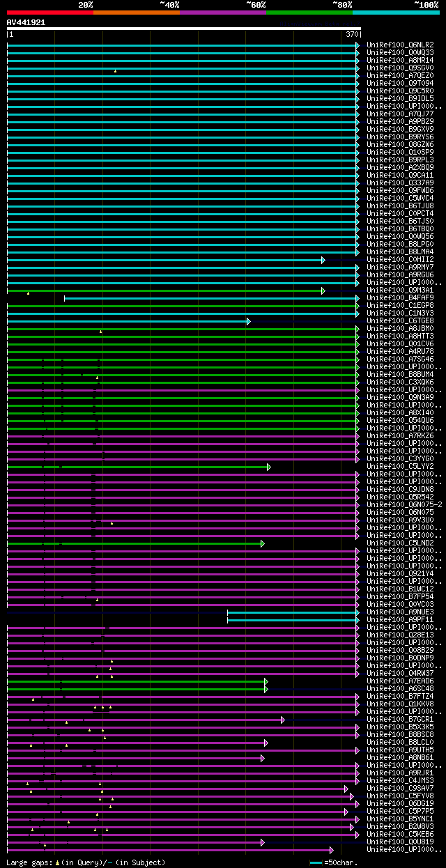
Task: Click the UniRef100_B0DNP9 hit name
Action: 400,658
